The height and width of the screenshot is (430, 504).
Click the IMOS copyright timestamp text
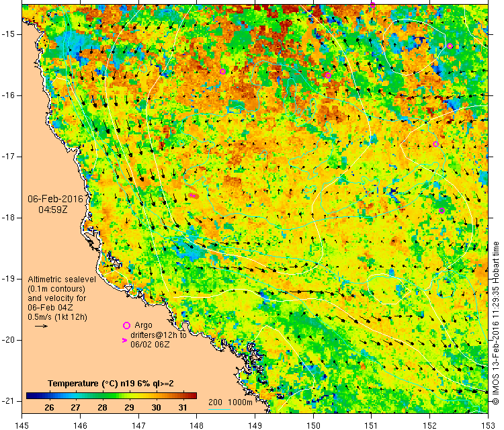click(496, 323)
